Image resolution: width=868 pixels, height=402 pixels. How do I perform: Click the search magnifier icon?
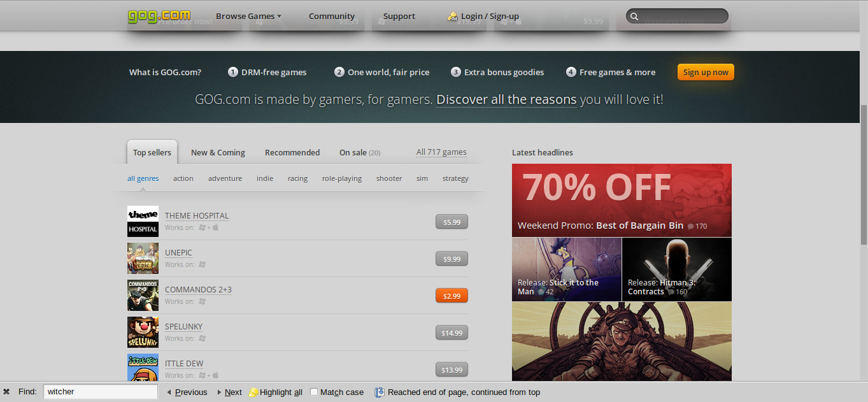tap(634, 17)
